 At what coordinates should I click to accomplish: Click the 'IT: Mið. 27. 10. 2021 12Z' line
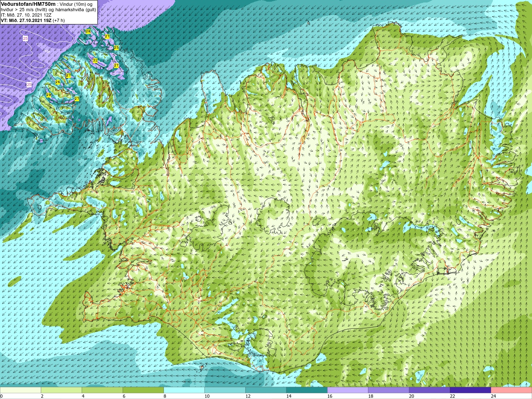click(x=26, y=15)
